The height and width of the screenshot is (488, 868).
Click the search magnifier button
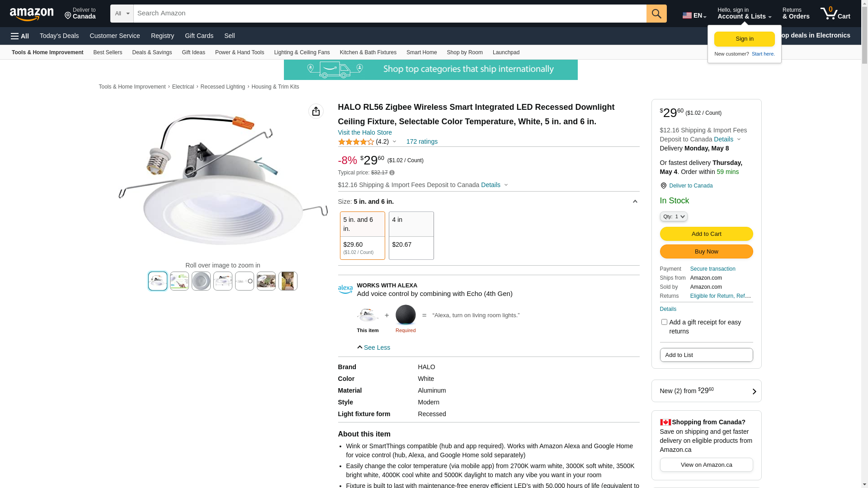[656, 14]
